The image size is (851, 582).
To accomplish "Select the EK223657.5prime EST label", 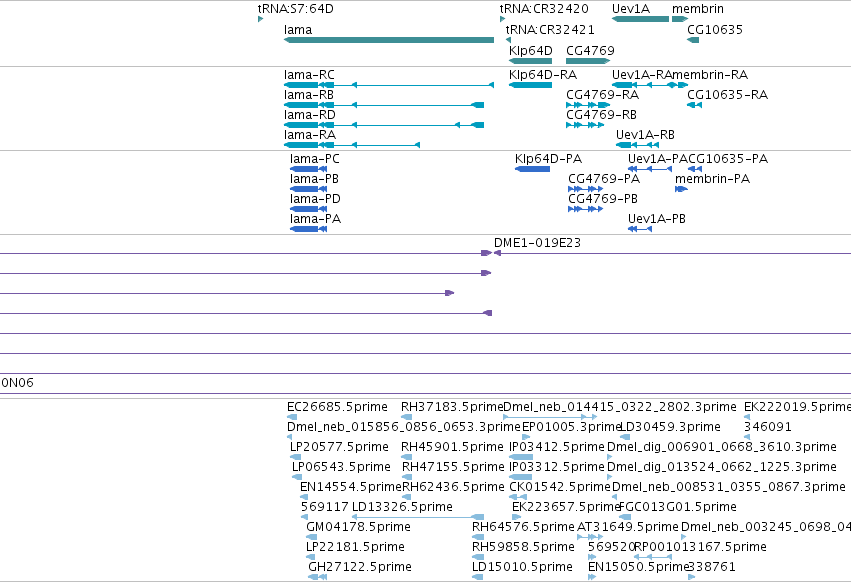I will [566, 507].
